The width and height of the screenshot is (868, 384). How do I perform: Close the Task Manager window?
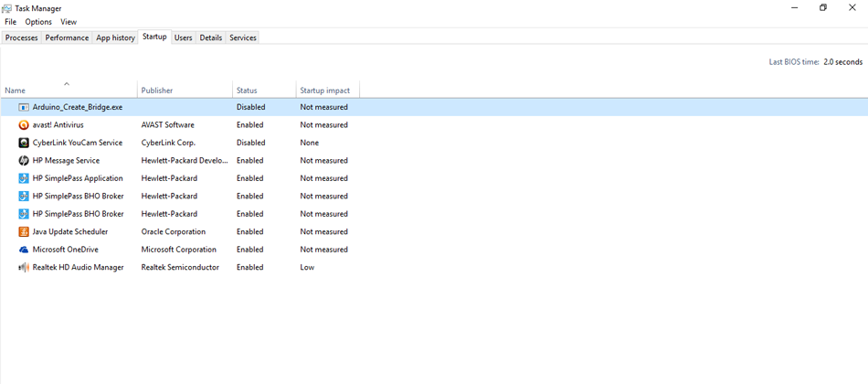click(x=852, y=7)
